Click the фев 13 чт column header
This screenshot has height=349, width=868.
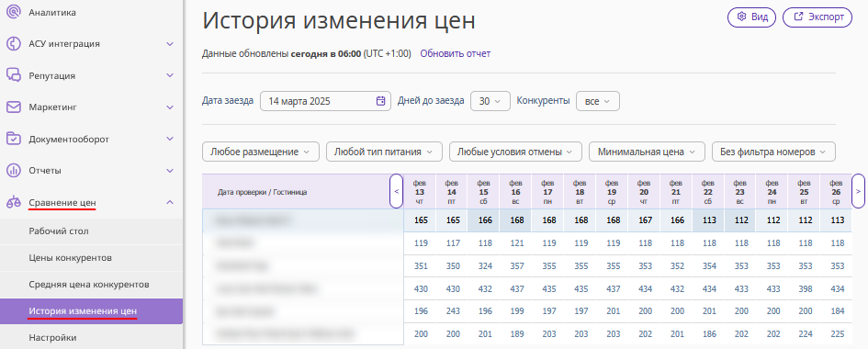[420, 191]
